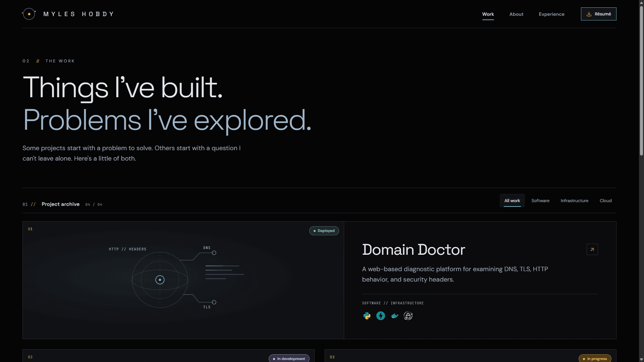The height and width of the screenshot is (362, 644).
Task: Click the Domain Doctor diagram thumbnail
Action: [x=183, y=280]
